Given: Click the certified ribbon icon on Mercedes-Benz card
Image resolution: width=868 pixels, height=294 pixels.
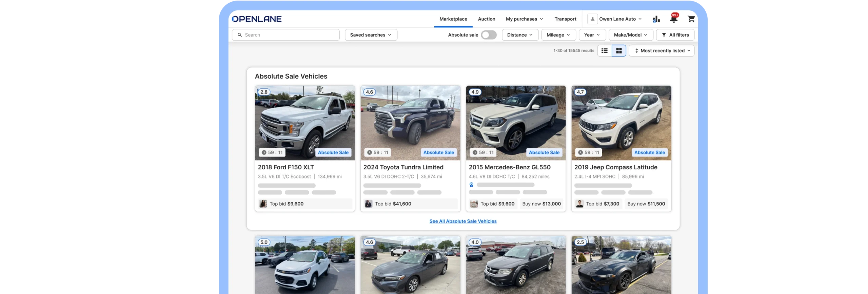Looking at the screenshot, I should click(471, 185).
